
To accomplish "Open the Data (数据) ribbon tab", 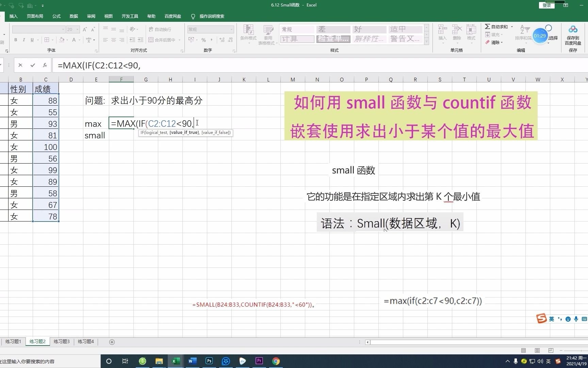I will tap(74, 16).
